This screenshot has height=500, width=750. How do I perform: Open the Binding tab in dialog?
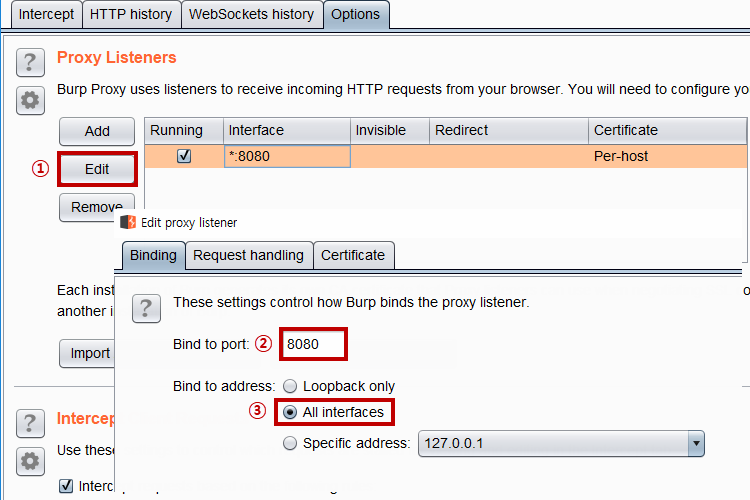[x=154, y=256]
